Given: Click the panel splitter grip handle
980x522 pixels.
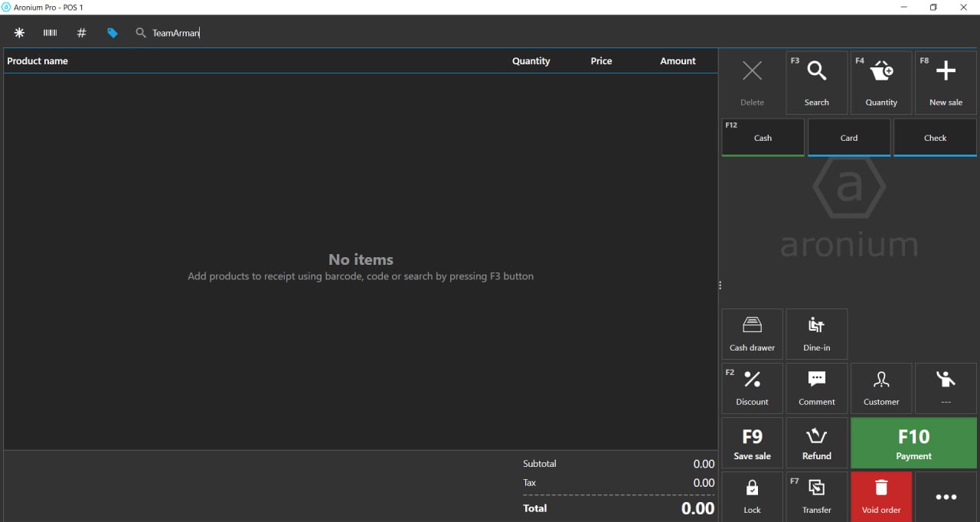Looking at the screenshot, I should (720, 285).
